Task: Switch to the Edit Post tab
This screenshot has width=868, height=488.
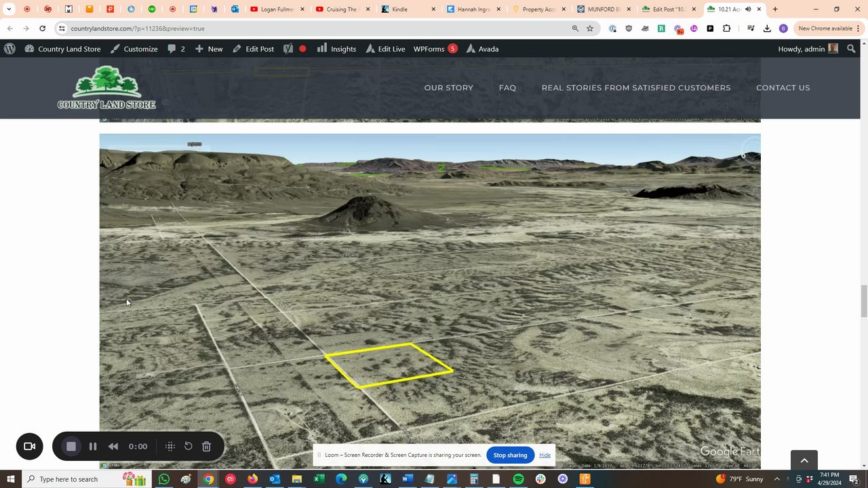Action: pyautogui.click(x=669, y=9)
